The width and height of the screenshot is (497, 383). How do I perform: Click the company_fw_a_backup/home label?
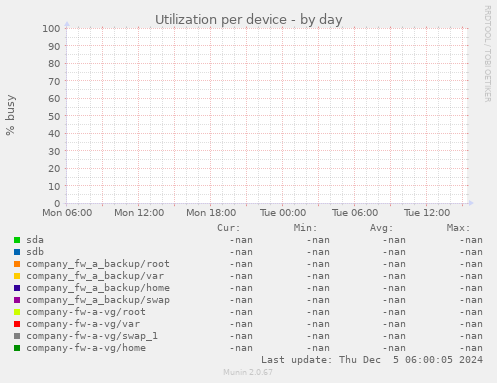[98, 288]
